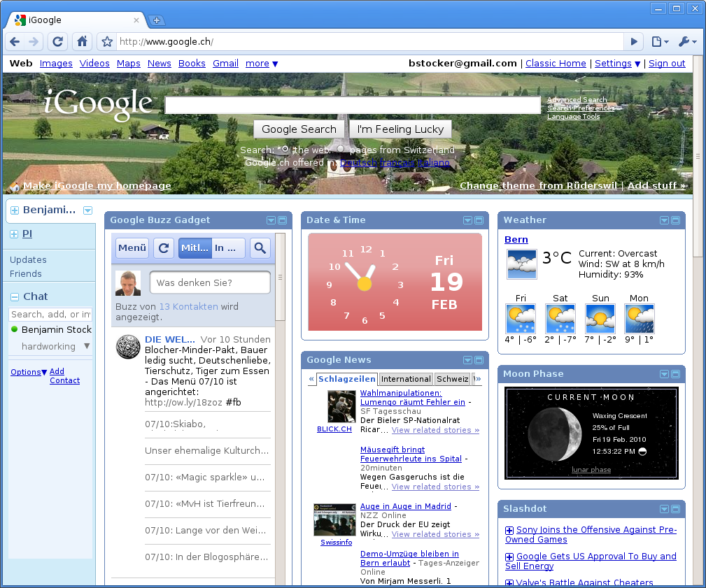Click the I'm Feeling Lucky button

click(x=400, y=129)
